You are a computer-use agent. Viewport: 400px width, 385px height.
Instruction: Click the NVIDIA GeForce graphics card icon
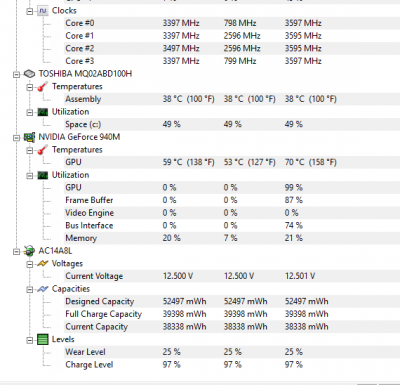(29, 137)
